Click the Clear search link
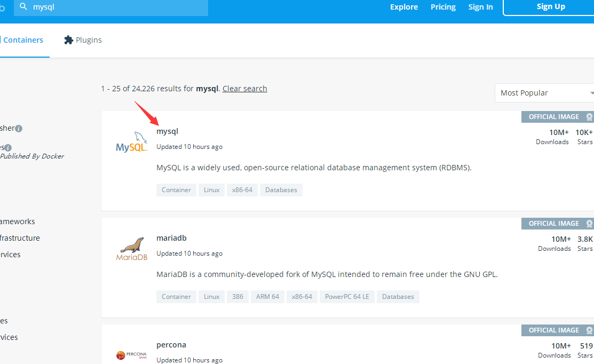The image size is (594, 364). click(245, 88)
